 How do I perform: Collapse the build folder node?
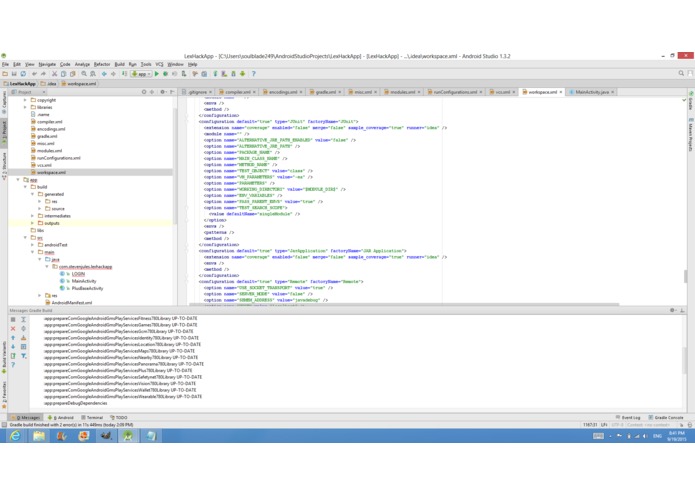point(25,187)
